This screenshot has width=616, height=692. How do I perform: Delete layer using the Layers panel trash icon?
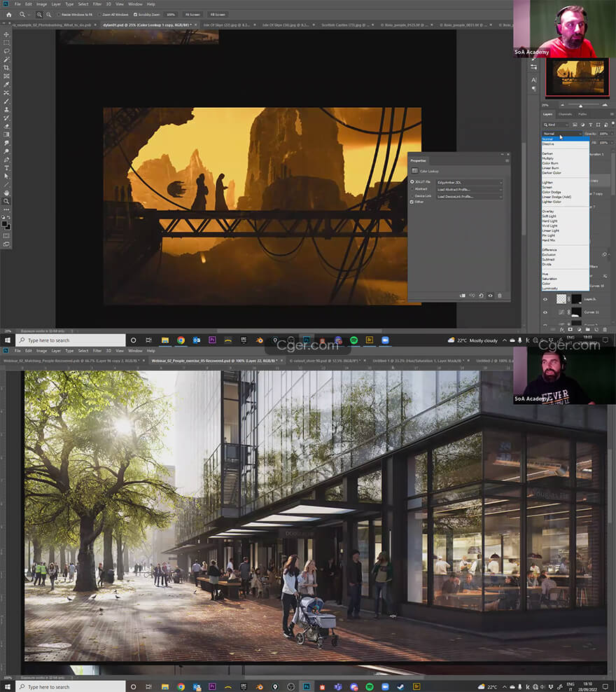coord(605,329)
